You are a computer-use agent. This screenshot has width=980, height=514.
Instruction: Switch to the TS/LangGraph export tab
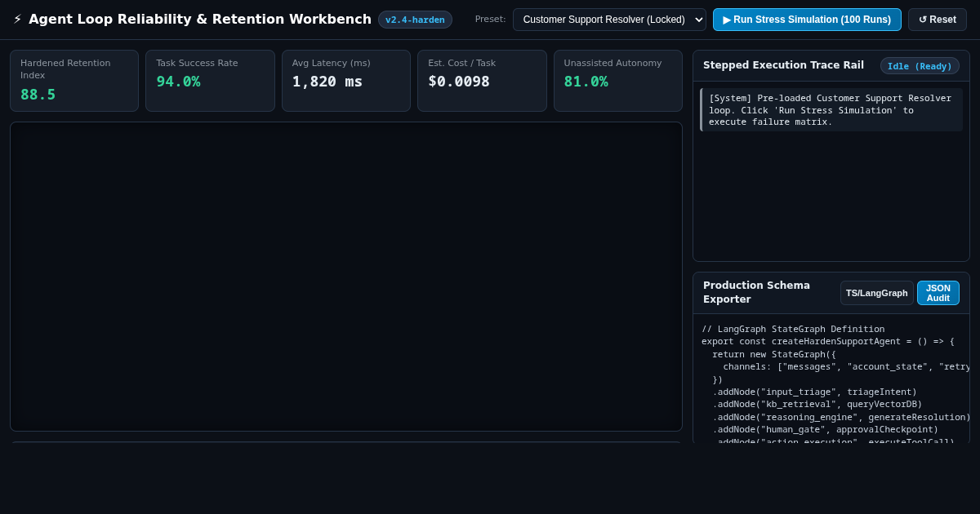tap(876, 293)
